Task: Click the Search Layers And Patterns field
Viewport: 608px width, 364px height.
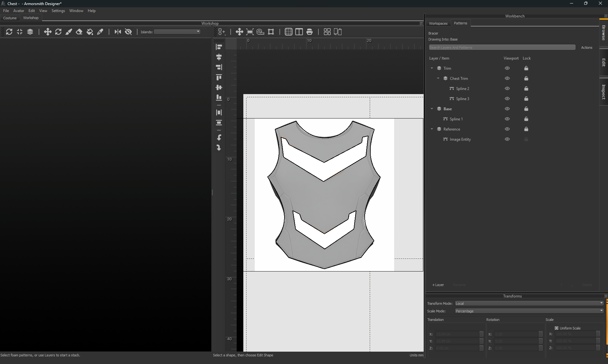Action: click(502, 48)
